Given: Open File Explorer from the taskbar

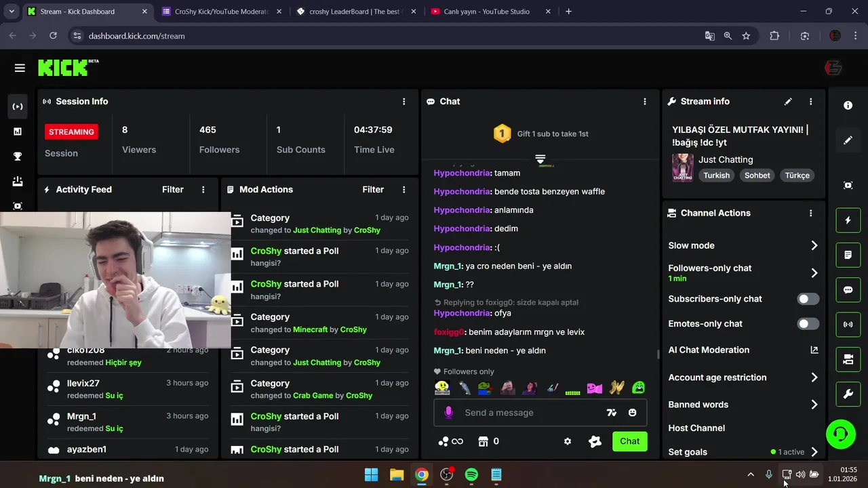Looking at the screenshot, I should pyautogui.click(x=397, y=474).
